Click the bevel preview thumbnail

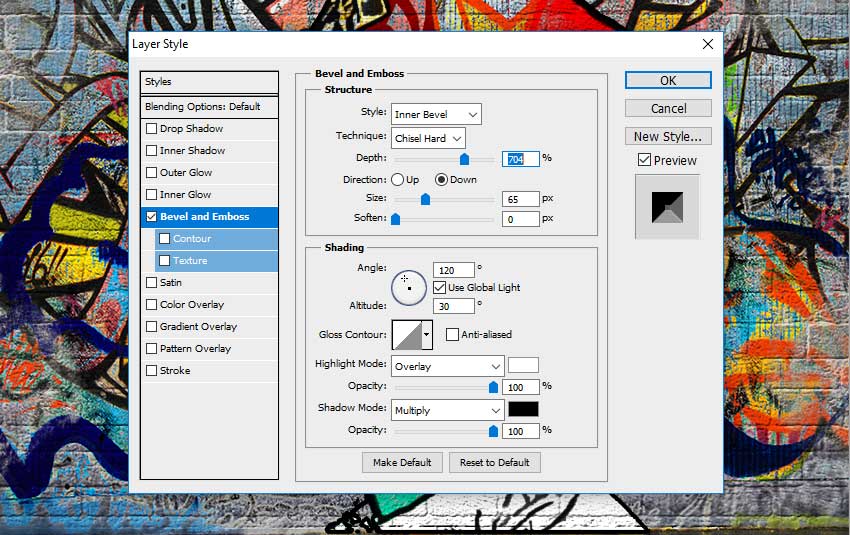[667, 206]
